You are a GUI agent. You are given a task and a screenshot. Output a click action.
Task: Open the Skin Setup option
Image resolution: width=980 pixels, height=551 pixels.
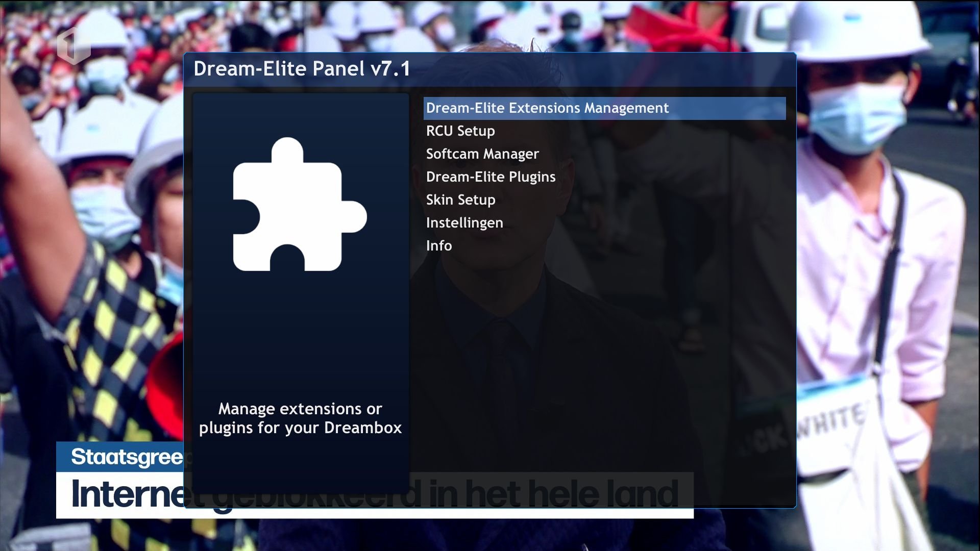pyautogui.click(x=460, y=200)
